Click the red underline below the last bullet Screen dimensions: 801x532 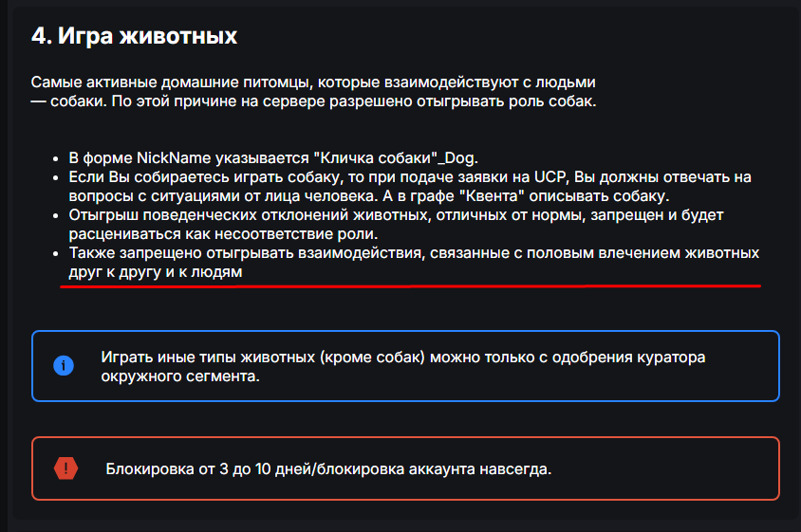point(410,285)
